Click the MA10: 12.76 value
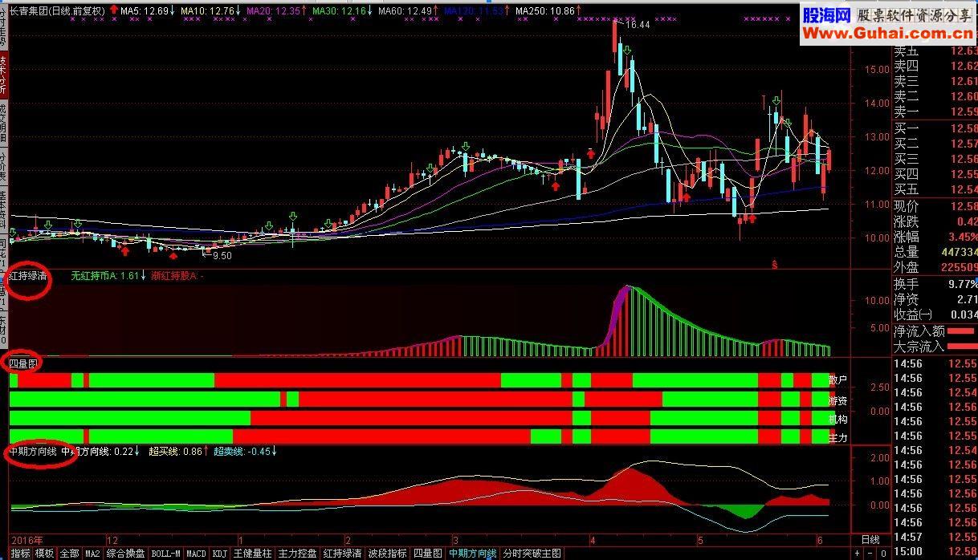 tap(207, 11)
